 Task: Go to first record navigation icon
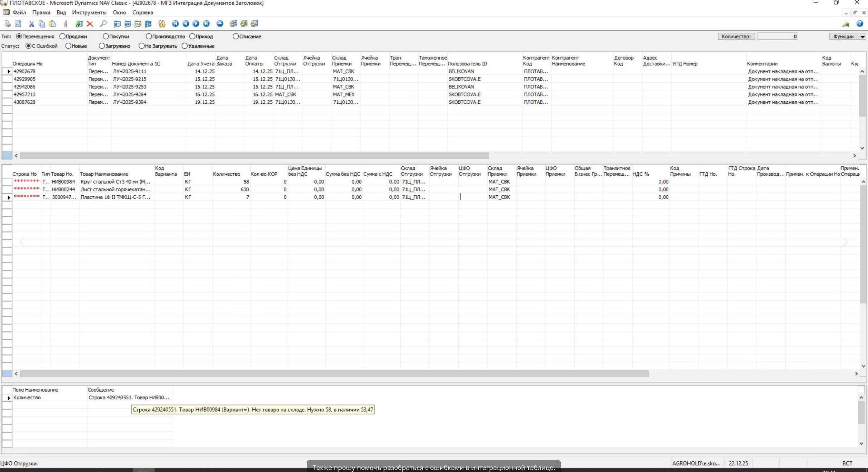(x=175, y=24)
